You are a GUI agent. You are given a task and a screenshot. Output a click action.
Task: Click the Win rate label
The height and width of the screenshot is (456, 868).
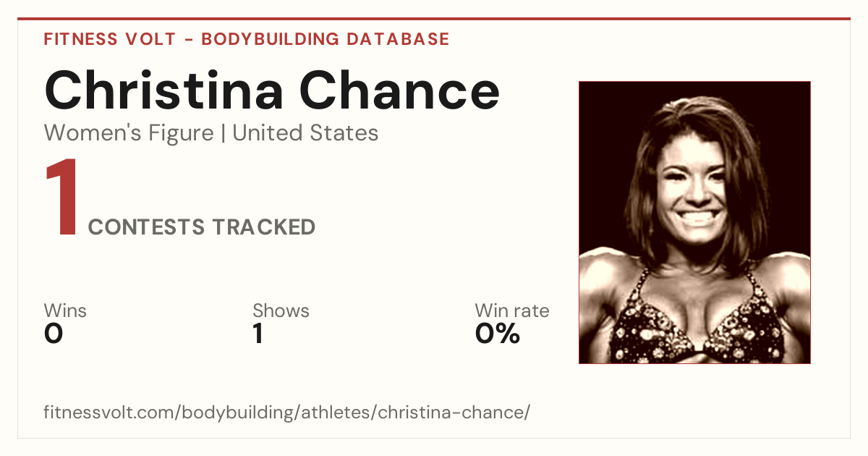[x=512, y=311]
